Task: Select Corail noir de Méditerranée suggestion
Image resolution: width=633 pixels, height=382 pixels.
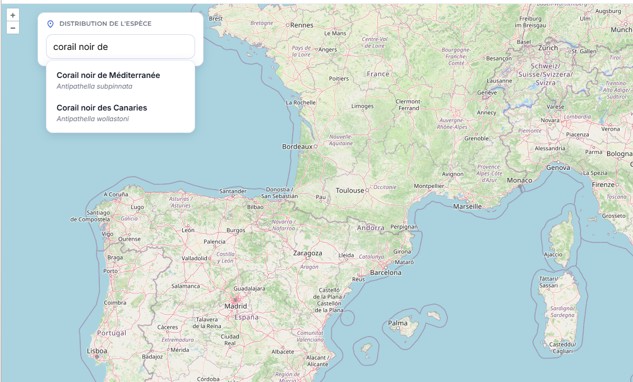Action: (120, 80)
